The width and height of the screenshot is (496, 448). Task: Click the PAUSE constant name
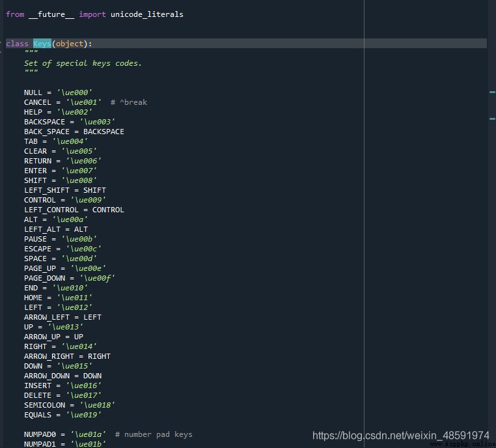(x=35, y=239)
